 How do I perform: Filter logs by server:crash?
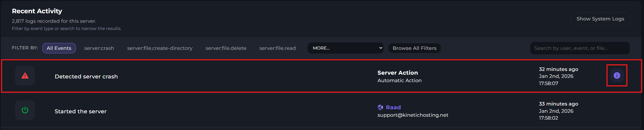(x=99, y=48)
